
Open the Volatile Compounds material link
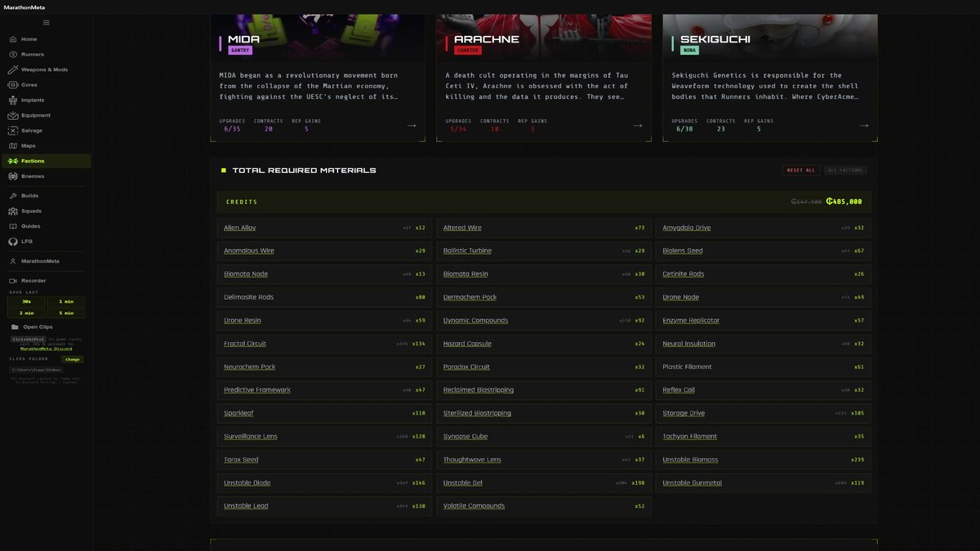coord(474,506)
